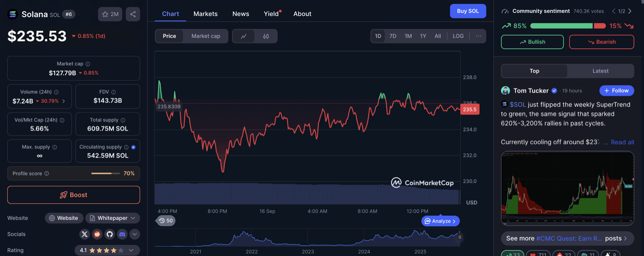Switch to candlestick chart icon
Viewport: 644px width, 256px height.
[x=266, y=36]
